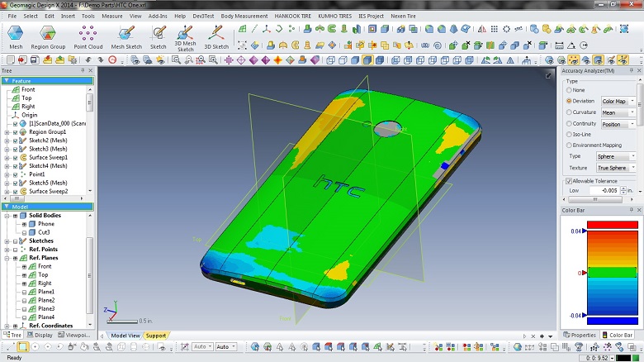Image resolution: width=644 pixels, height=362 pixels.
Task: Open the Mesh mode tool
Action: (x=16, y=36)
